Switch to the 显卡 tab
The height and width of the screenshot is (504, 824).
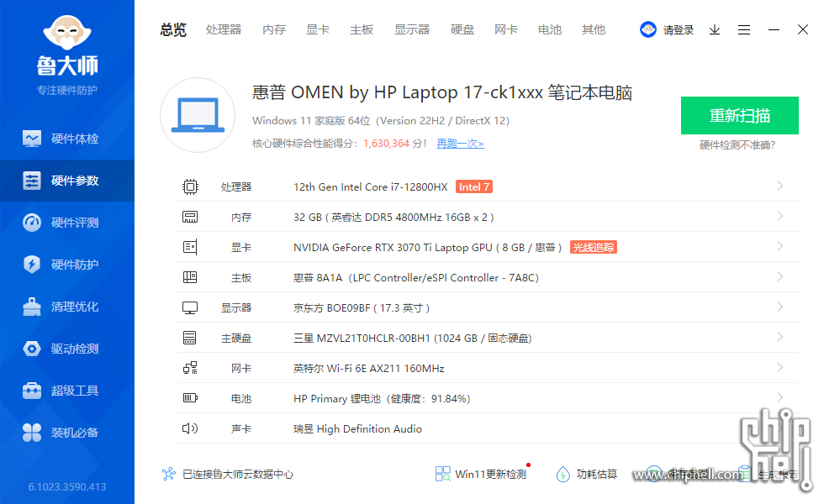[x=318, y=30]
